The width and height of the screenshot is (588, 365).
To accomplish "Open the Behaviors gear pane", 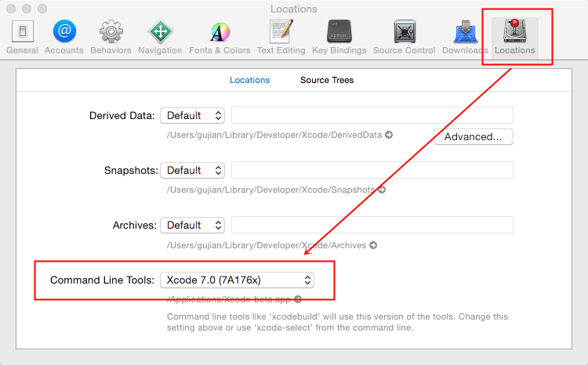I will tap(111, 38).
